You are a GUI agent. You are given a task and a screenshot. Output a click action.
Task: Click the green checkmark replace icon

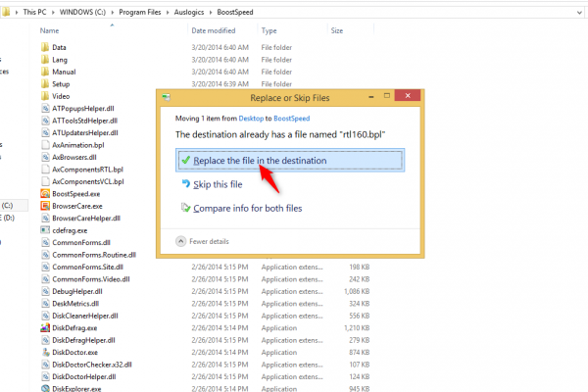click(185, 160)
